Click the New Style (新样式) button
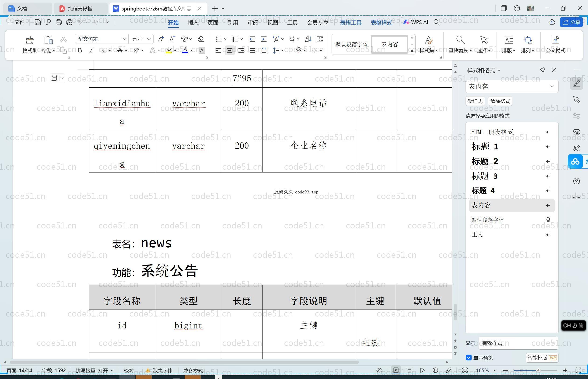Image resolution: width=588 pixels, height=379 pixels. [x=475, y=101]
